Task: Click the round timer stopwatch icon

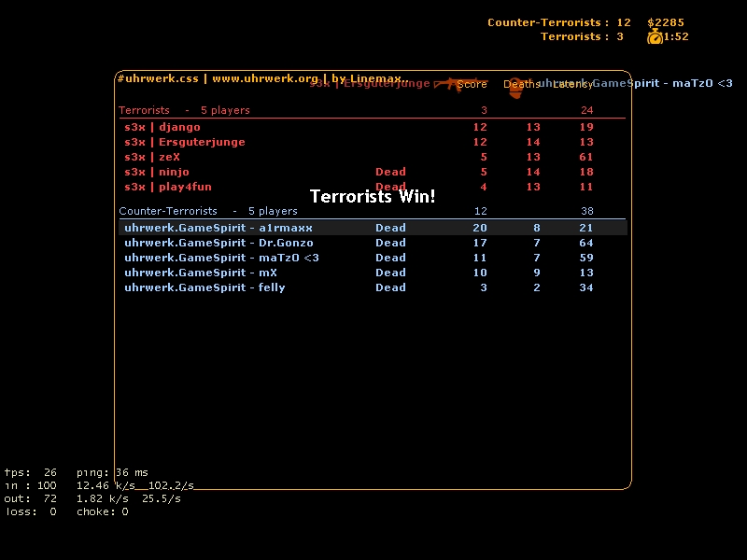Action: click(x=655, y=36)
